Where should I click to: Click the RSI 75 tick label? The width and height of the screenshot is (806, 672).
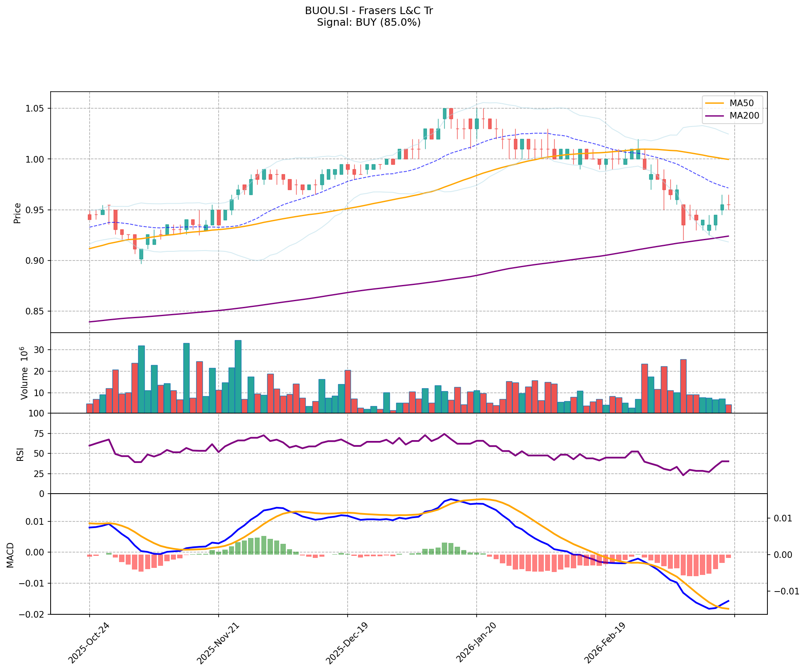point(39,434)
